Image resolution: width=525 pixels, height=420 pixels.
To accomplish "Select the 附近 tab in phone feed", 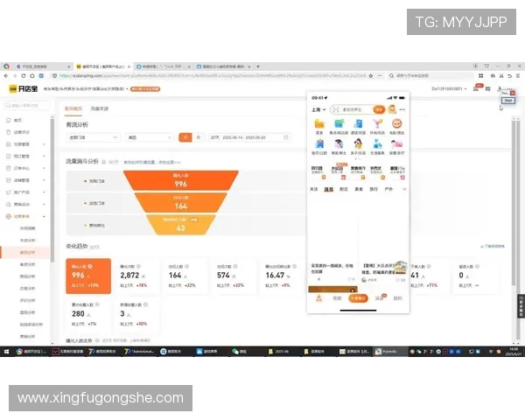I will tap(345, 188).
